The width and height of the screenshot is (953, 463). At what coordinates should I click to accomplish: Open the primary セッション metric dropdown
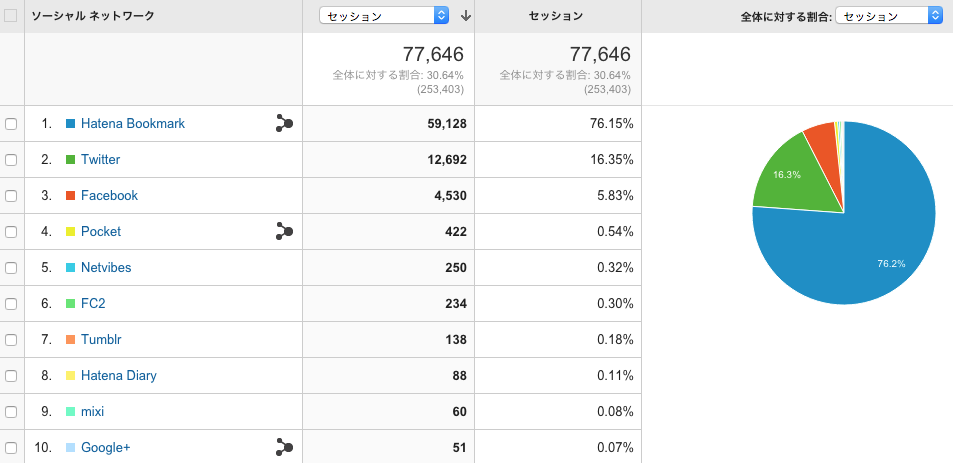[x=384, y=16]
